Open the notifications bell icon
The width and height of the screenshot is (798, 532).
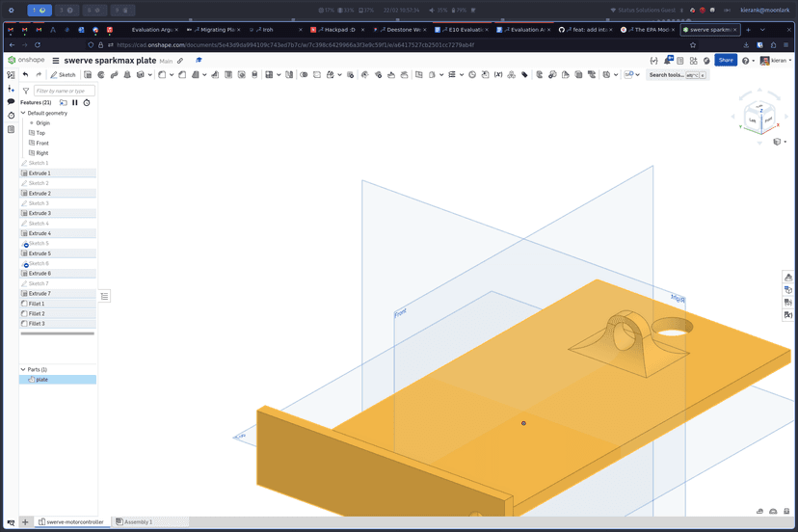point(667,61)
